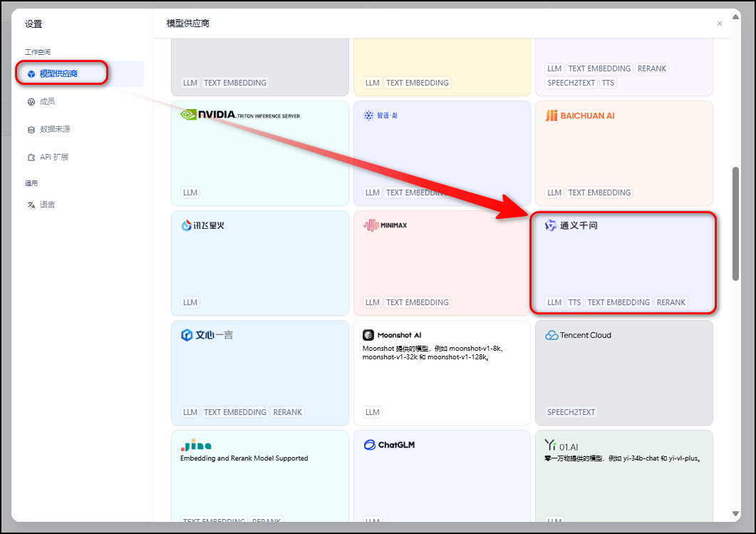
Task: Click the 设置 dialog title
Action: click(33, 24)
